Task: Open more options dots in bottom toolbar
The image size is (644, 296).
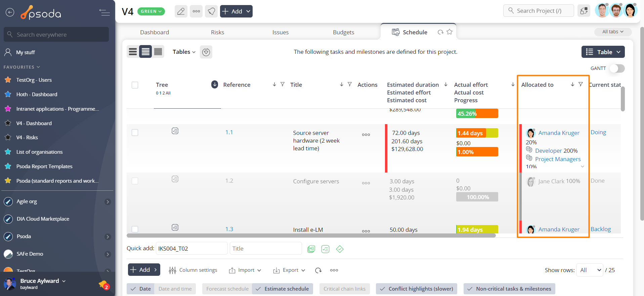Action: tap(334, 270)
